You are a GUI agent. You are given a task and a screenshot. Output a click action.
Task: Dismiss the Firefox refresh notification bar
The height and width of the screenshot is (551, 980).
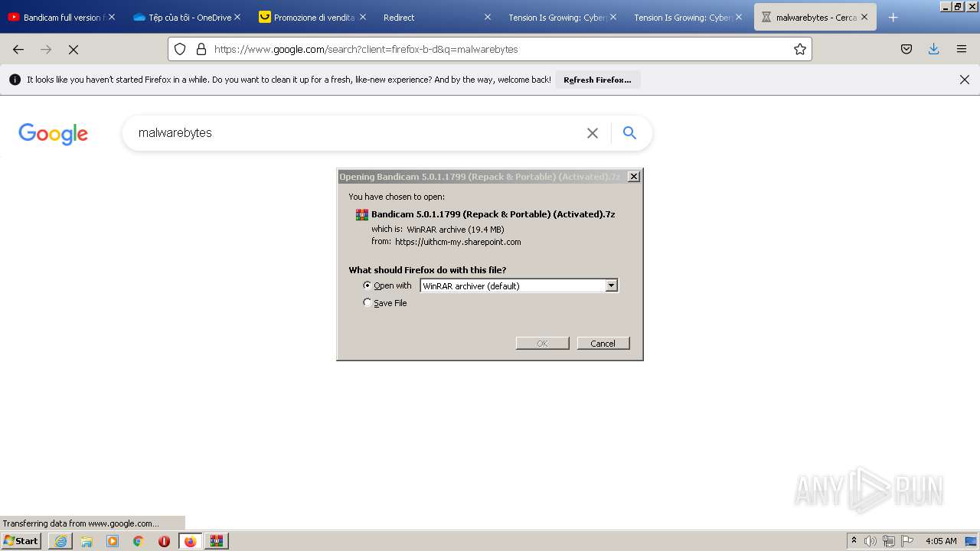(x=965, y=80)
